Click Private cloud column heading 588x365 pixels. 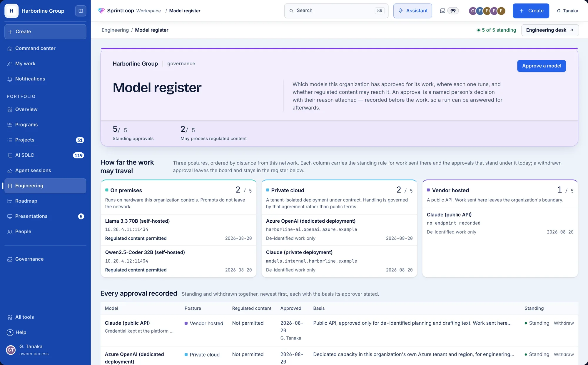point(288,191)
